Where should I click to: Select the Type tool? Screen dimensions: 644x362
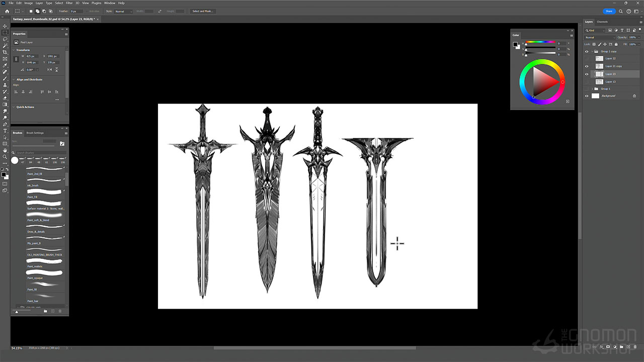click(5, 131)
